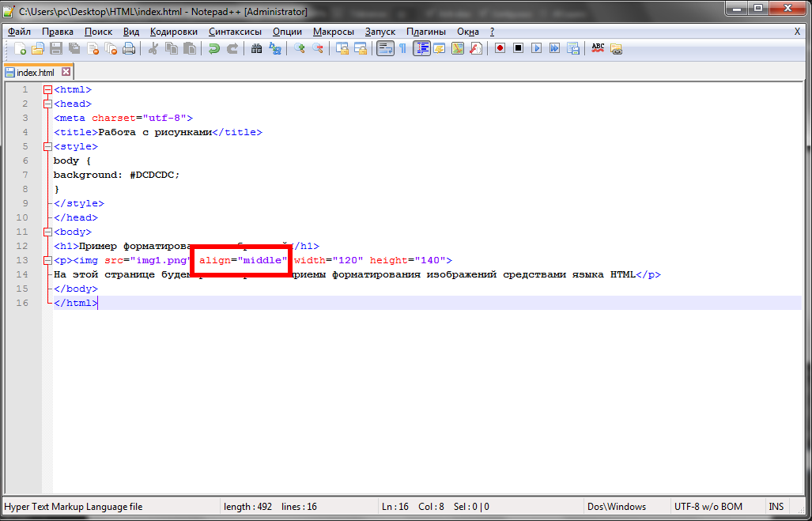Click the Undo arrow in toolbar
This screenshot has width=812, height=521.
pos(213,49)
